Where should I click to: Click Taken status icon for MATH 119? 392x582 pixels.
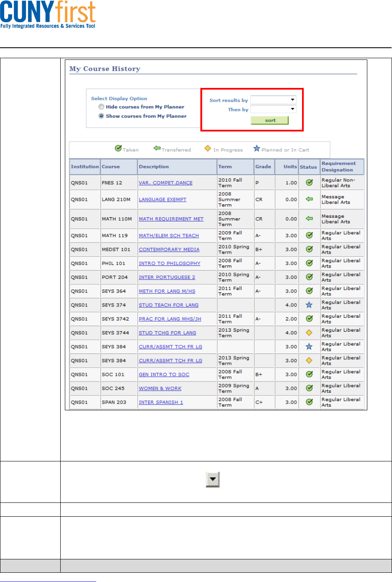(309, 235)
